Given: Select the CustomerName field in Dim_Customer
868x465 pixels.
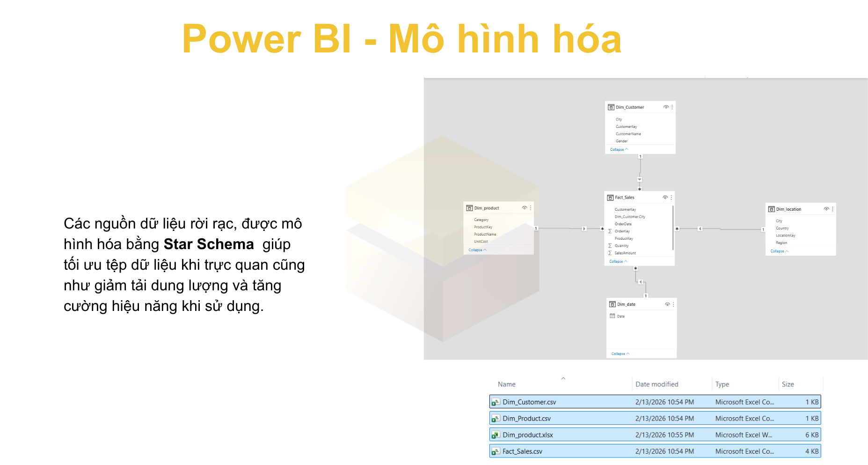Looking at the screenshot, I should (628, 134).
